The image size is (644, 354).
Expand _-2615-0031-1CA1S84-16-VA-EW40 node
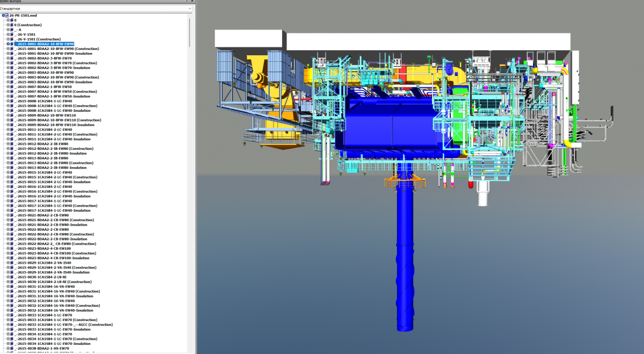tap(8, 286)
